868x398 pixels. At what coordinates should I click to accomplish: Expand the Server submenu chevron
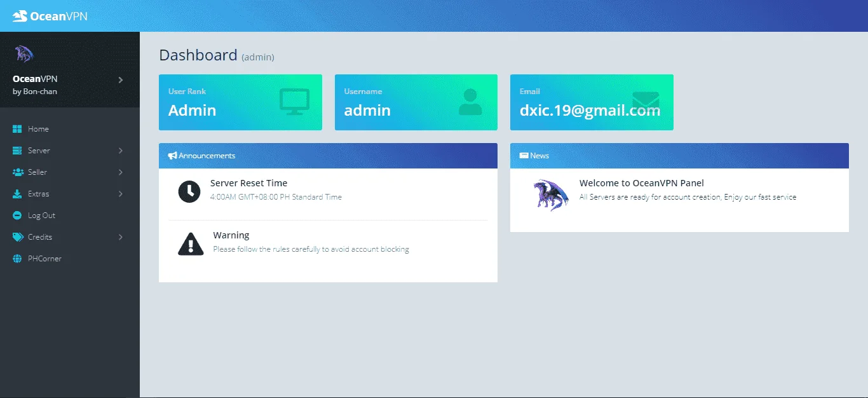(x=121, y=151)
